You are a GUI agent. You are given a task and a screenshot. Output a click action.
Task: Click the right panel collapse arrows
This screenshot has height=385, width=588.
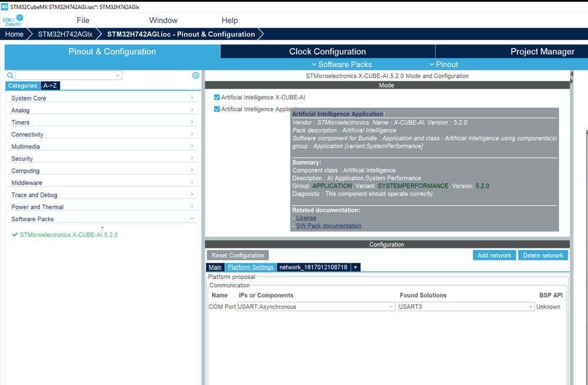[x=572, y=78]
